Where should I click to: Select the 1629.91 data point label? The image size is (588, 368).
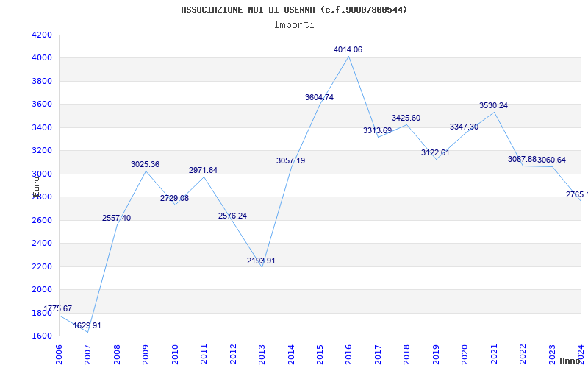pyautogui.click(x=87, y=325)
